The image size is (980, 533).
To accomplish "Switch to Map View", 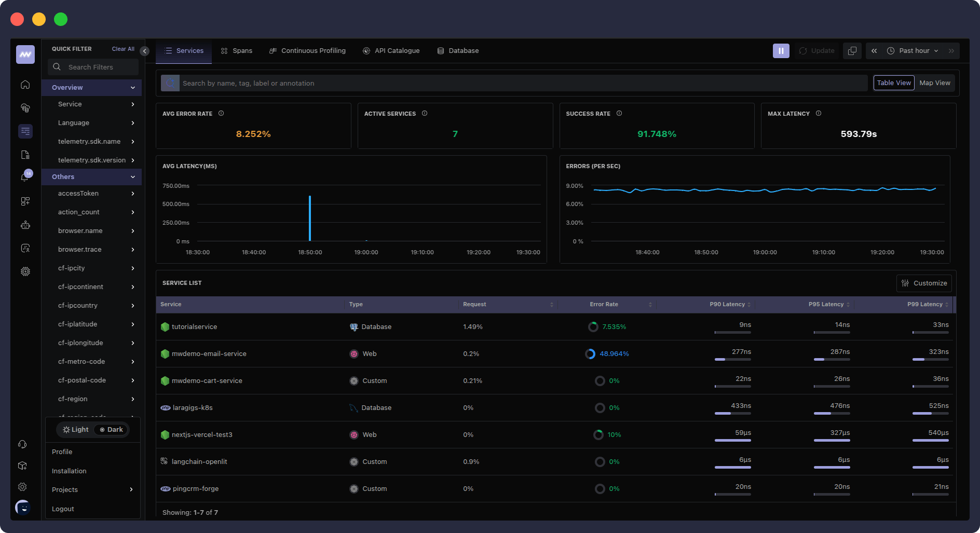I will click(934, 83).
